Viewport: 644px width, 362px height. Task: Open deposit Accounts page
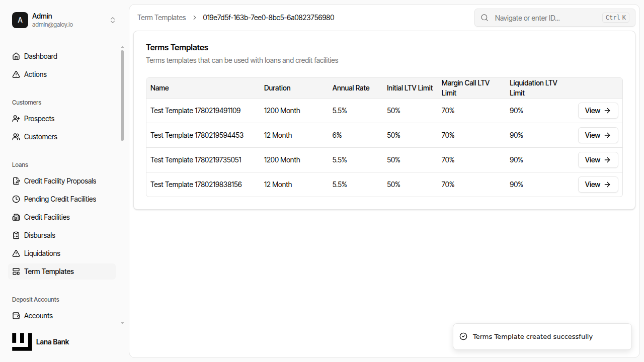[x=62, y=316]
